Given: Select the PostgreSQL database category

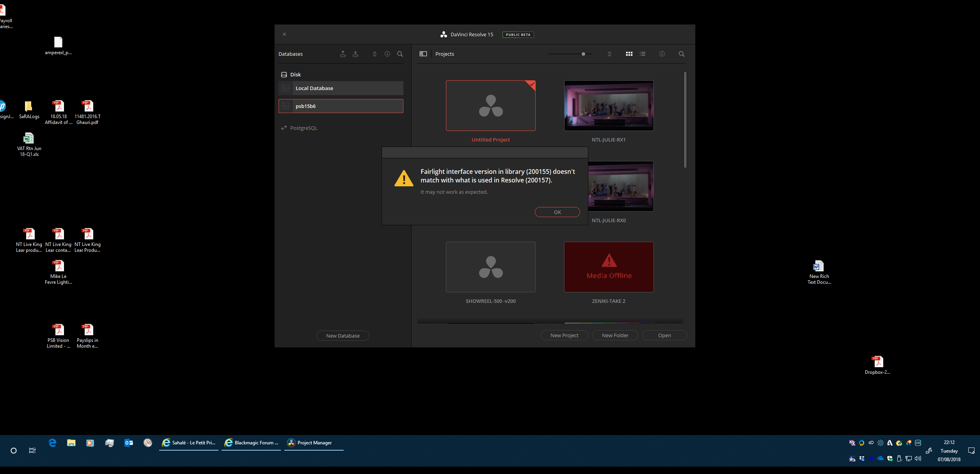Looking at the screenshot, I should coord(300,128).
